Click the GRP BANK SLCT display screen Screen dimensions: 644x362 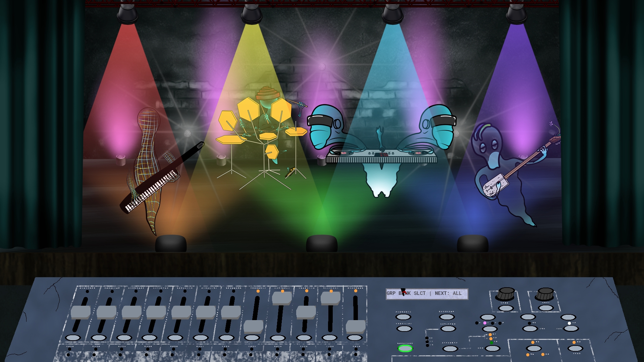pyautogui.click(x=427, y=294)
